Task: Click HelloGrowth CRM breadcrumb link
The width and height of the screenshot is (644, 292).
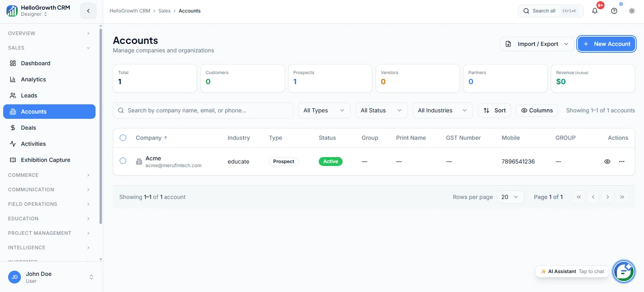Action: (130, 11)
